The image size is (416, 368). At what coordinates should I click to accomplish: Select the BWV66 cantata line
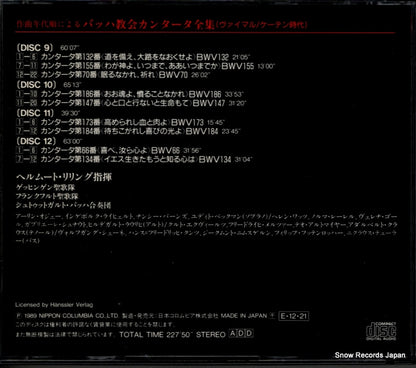(x=109, y=150)
